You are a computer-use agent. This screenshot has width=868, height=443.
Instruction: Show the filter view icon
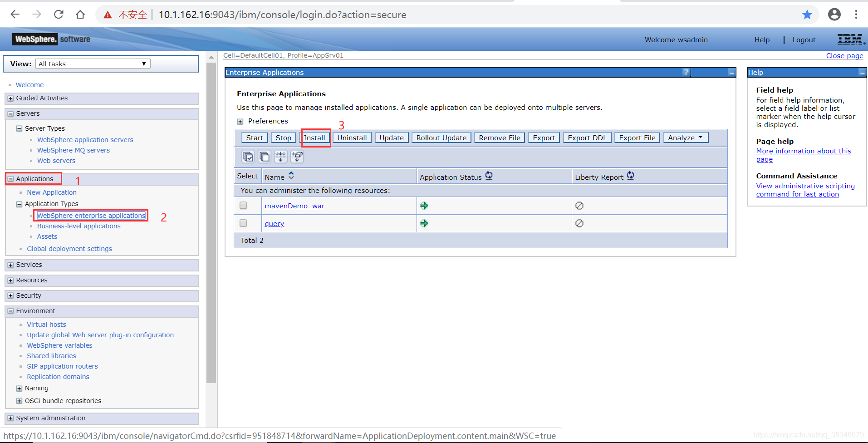[x=281, y=157]
